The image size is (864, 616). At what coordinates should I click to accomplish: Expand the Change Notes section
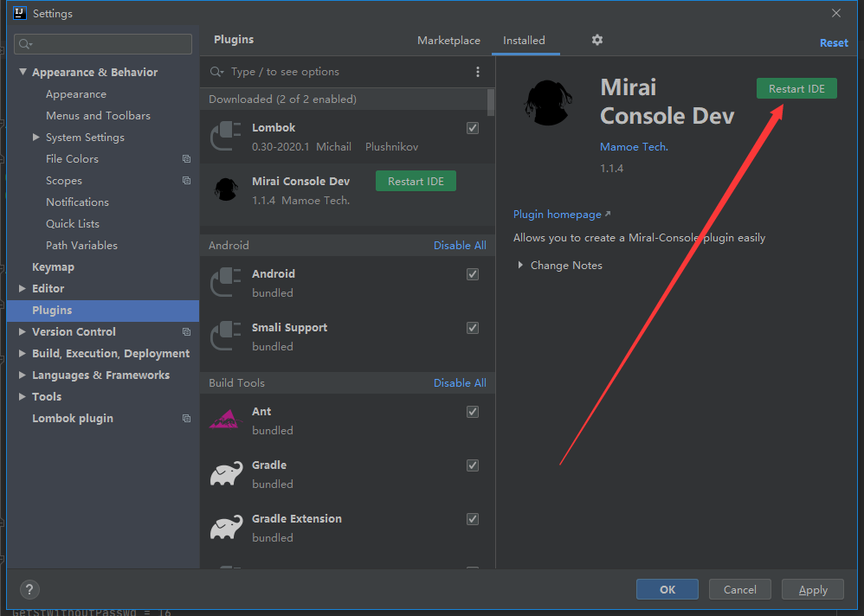click(520, 265)
